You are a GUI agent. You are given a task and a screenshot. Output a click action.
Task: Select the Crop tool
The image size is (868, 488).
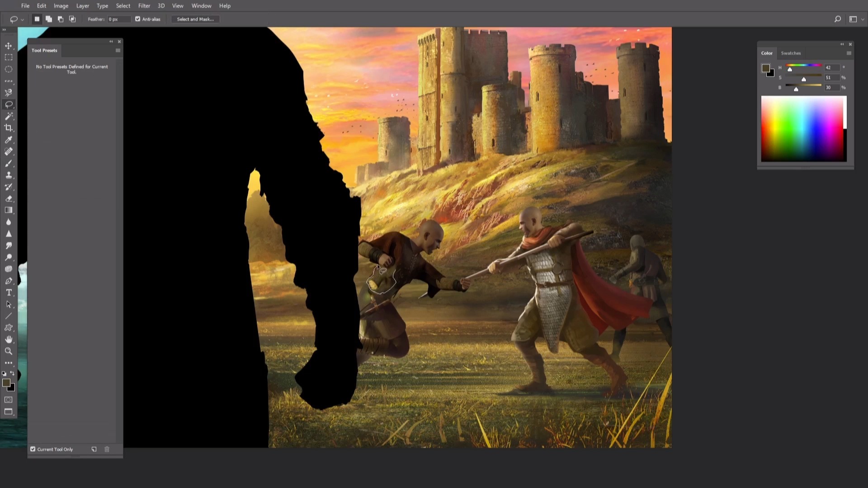[x=9, y=128]
